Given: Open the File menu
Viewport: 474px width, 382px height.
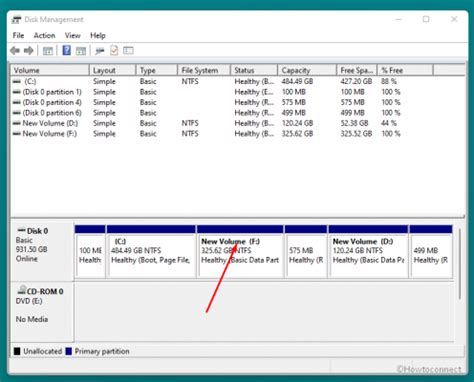Looking at the screenshot, I should (18, 35).
